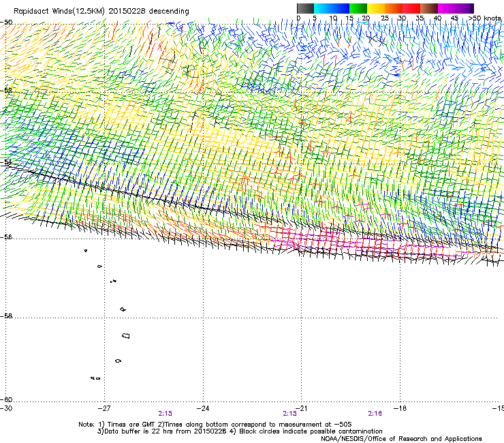Click the -54 latitude axis label
This screenshot has height=443, width=504.
[x=6, y=162]
